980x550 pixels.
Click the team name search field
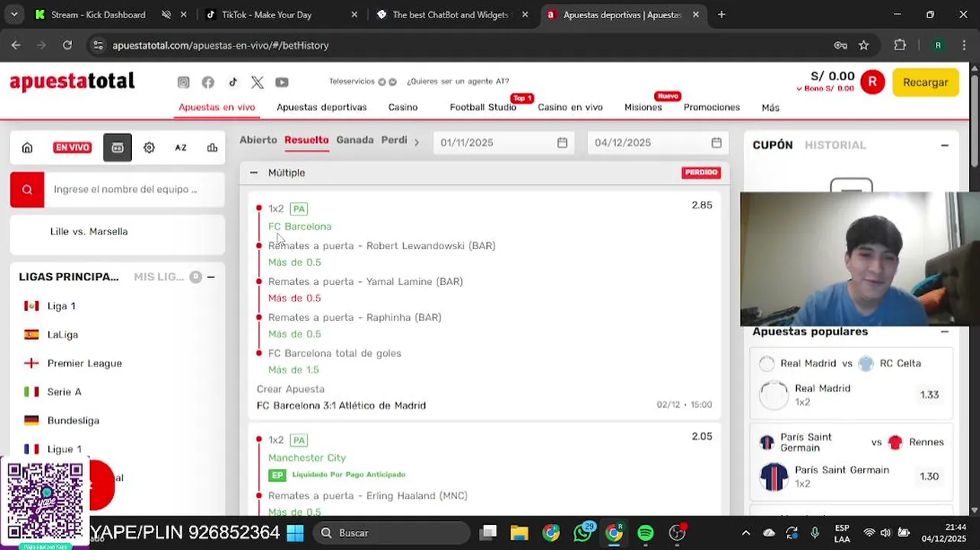tap(134, 189)
